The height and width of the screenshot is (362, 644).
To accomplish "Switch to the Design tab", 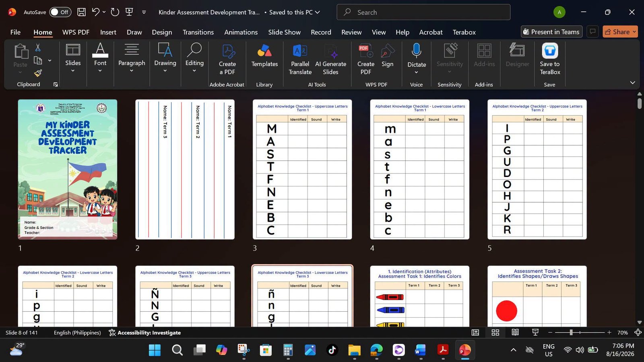I will 162,32.
